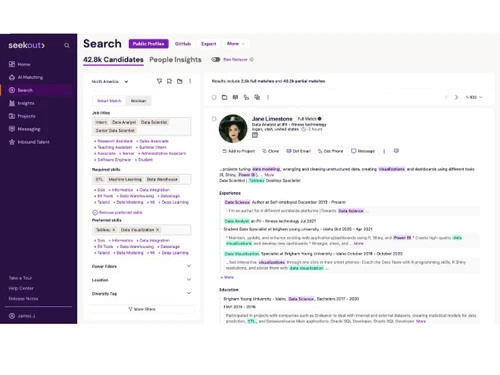This screenshot has width=500, height=375.
Task: Tick the select-all results checkbox
Action: coord(214,97)
